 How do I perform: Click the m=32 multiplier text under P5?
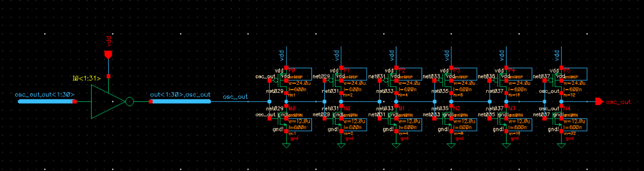(x=570, y=95)
